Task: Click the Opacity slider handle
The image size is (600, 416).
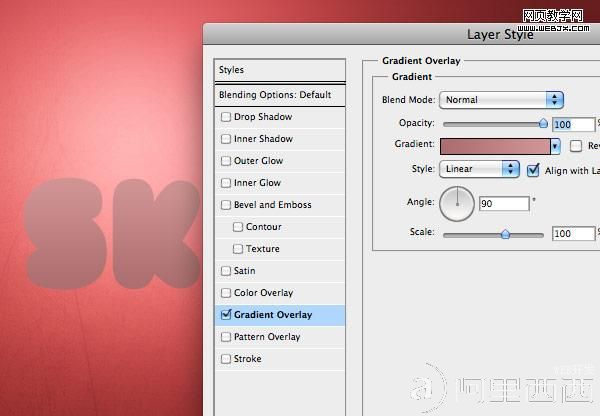Action: pos(543,123)
